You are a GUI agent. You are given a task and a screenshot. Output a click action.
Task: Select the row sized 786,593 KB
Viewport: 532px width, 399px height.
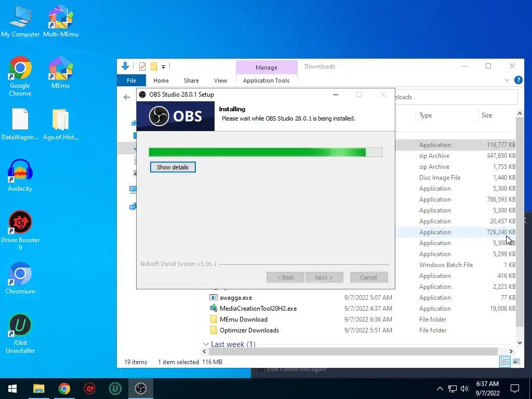[x=456, y=199]
